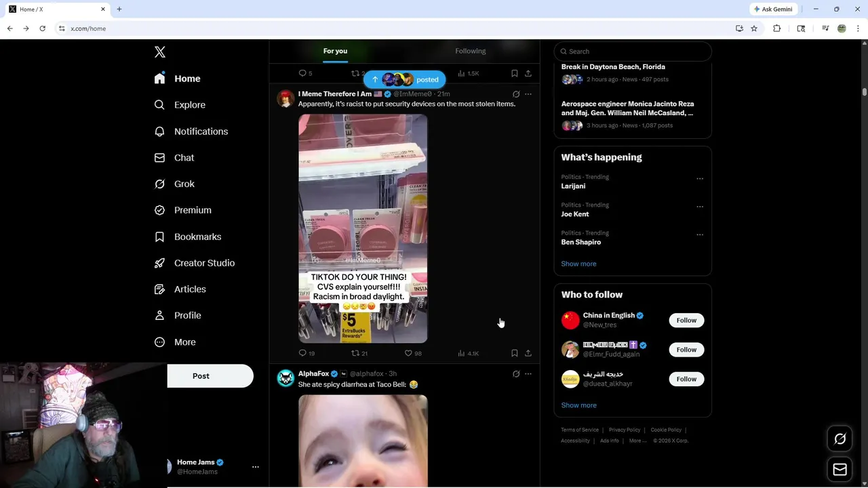The image size is (868, 488).
Task: Follow the @Elmr_Fudd_again account
Action: [686, 350]
